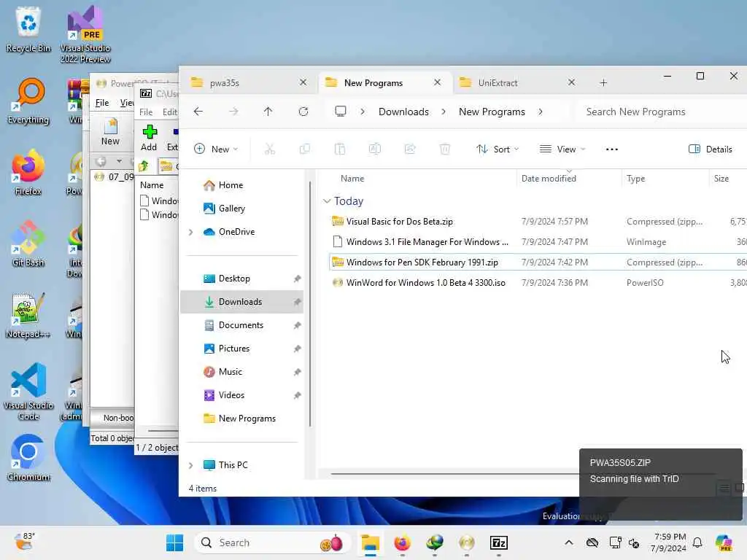Open the New dropdown menu
This screenshot has width=747, height=560.
(x=216, y=149)
